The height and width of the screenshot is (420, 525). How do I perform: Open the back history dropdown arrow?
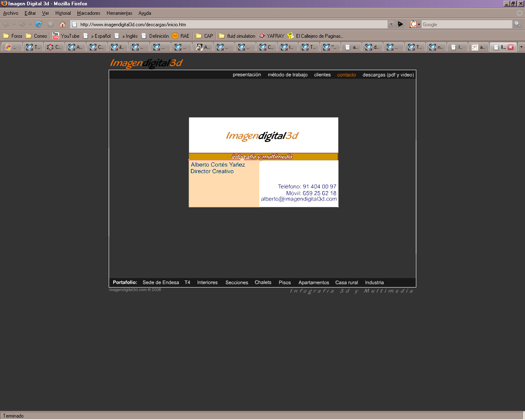(14, 24)
